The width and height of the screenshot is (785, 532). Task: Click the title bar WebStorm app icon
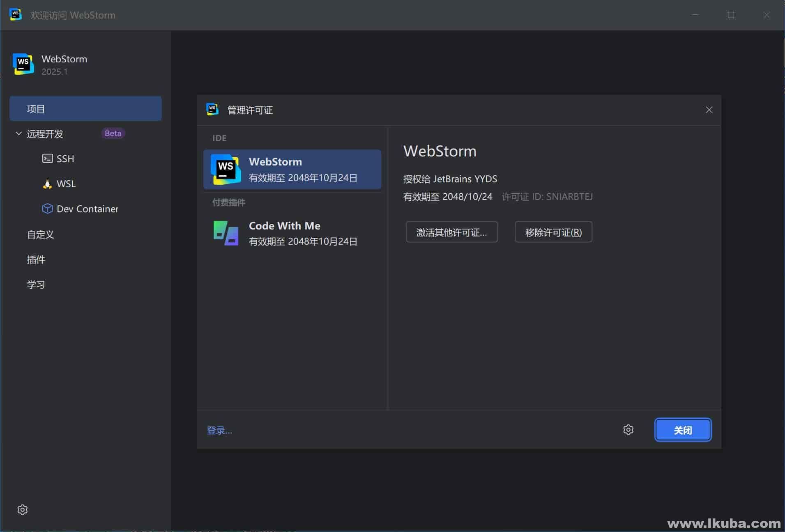15,15
